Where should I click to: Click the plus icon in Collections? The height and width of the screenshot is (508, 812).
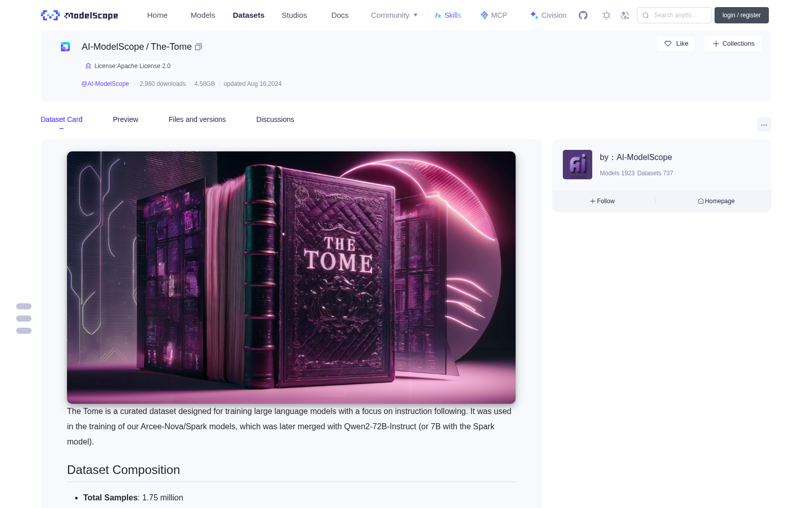(716, 44)
